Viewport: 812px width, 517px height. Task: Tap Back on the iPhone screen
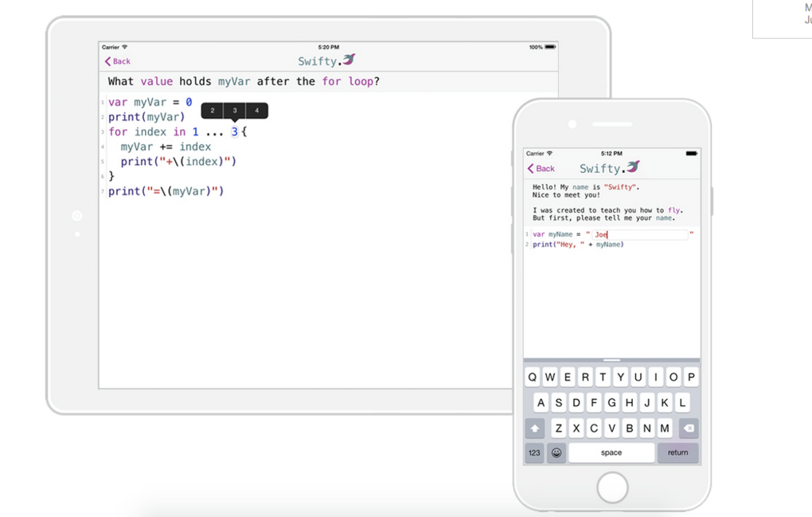(x=541, y=168)
